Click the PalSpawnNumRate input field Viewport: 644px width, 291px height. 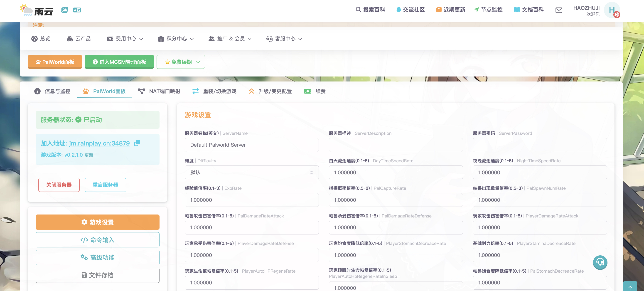[540, 200]
